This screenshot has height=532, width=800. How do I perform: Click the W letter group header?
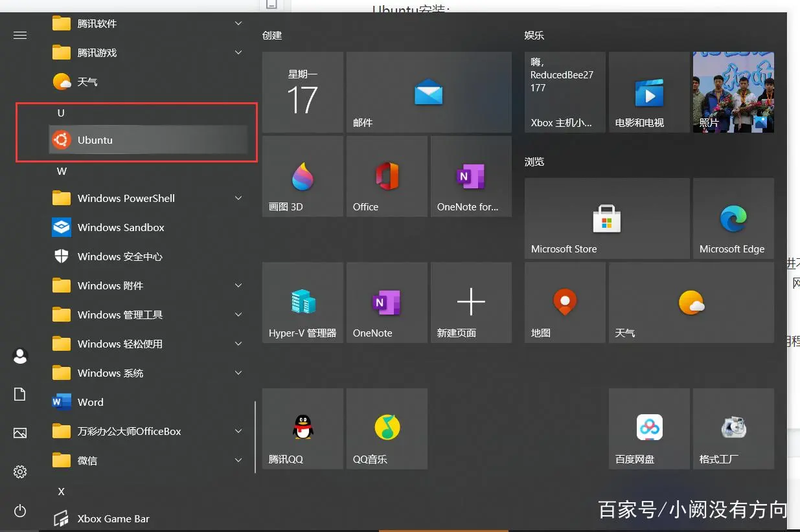point(62,171)
